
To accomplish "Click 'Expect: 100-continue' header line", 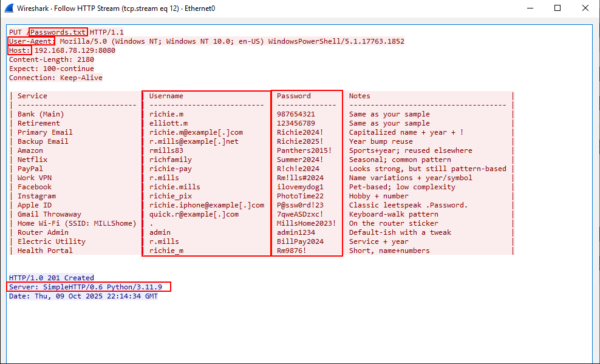I will [52, 69].
